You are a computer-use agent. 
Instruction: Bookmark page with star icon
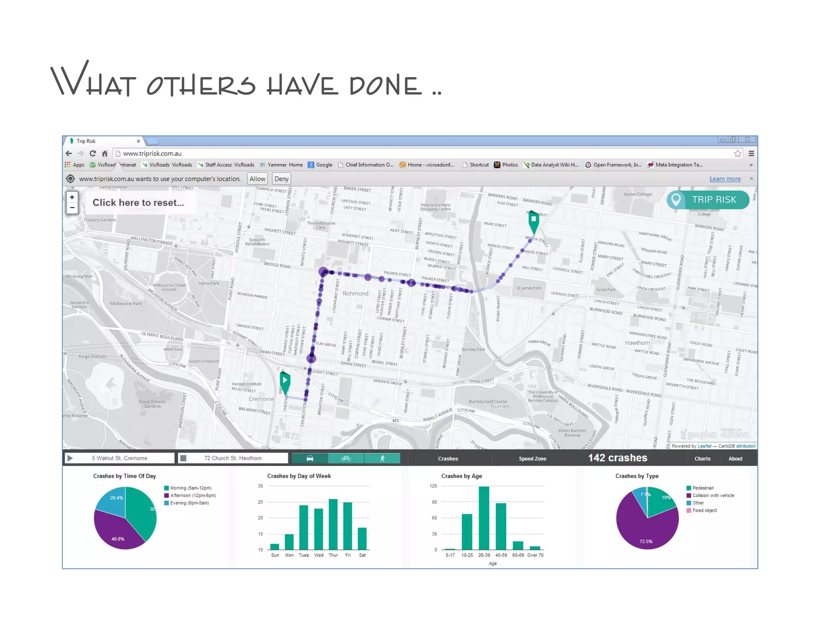point(737,153)
